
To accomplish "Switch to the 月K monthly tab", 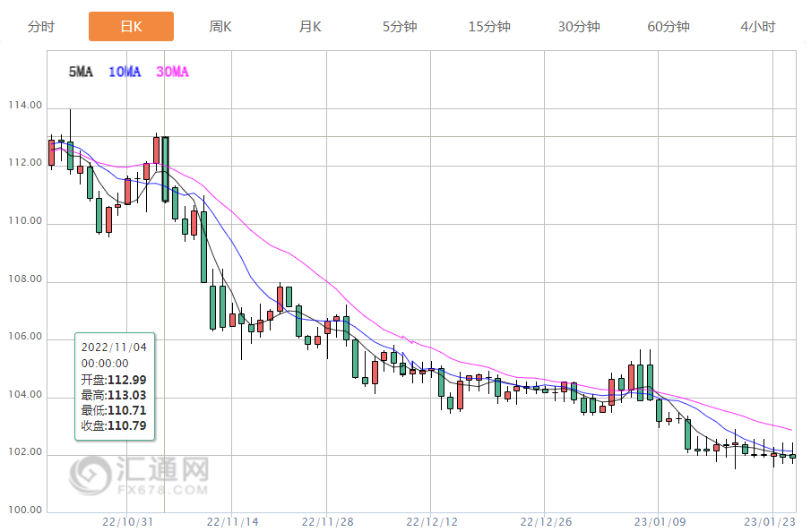I will 310,27.
